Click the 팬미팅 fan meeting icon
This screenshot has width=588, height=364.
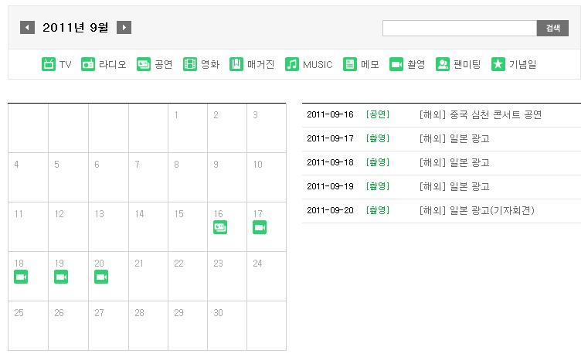[x=443, y=64]
